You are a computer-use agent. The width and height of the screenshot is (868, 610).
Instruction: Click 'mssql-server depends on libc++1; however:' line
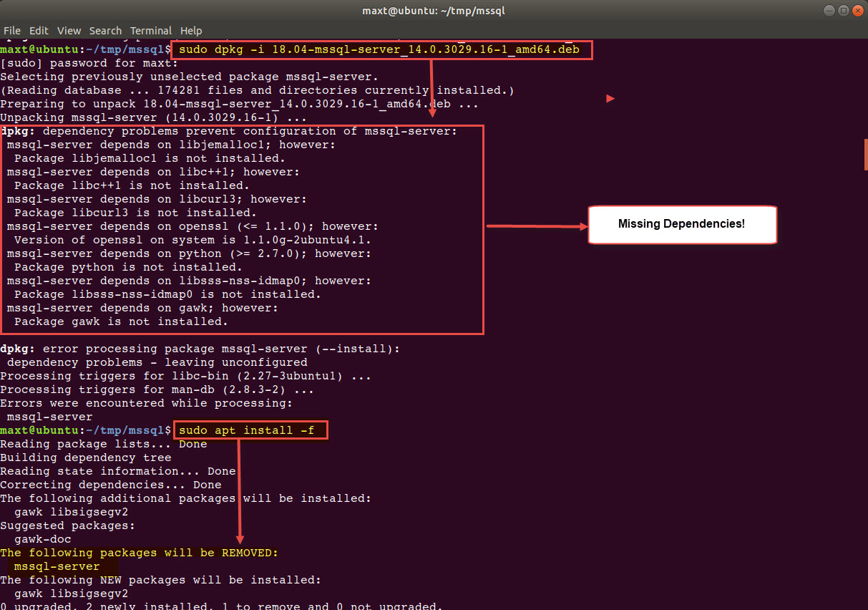[153, 173]
